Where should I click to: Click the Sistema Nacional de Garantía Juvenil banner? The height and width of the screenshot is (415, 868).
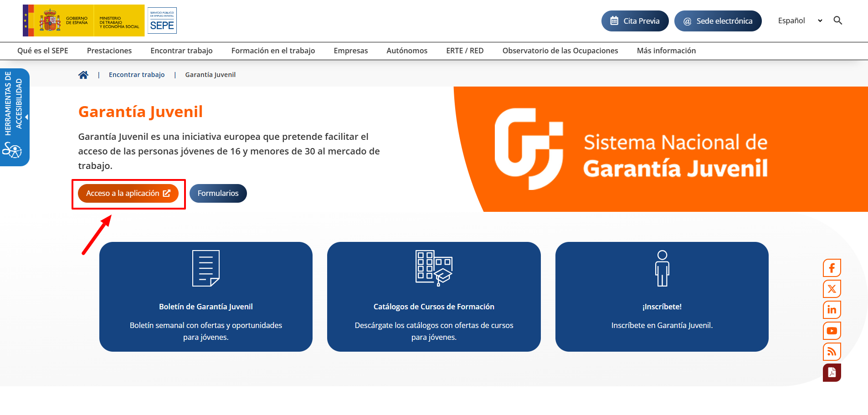point(661,149)
